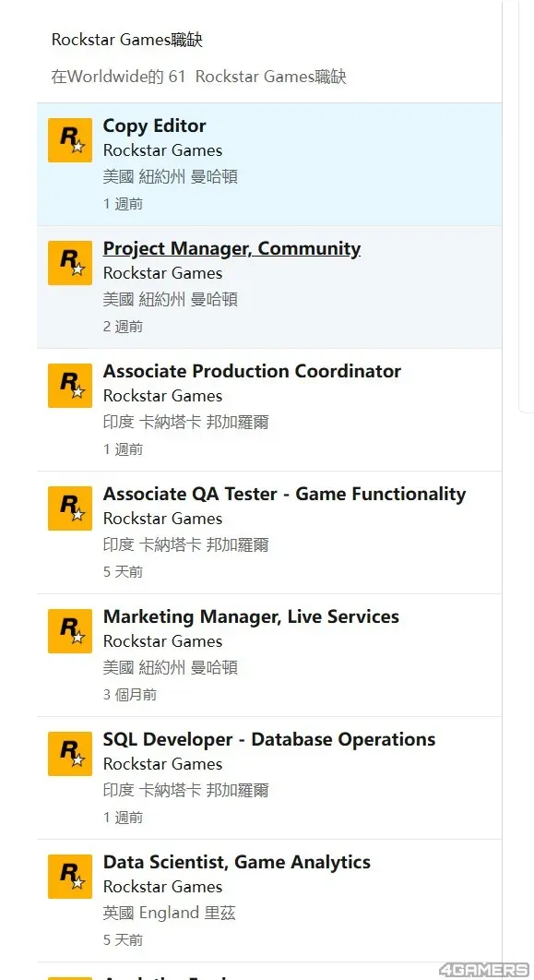
Task: Click the Rockstar logo beside Marketing Manager, Live Services
Action: tap(70, 631)
